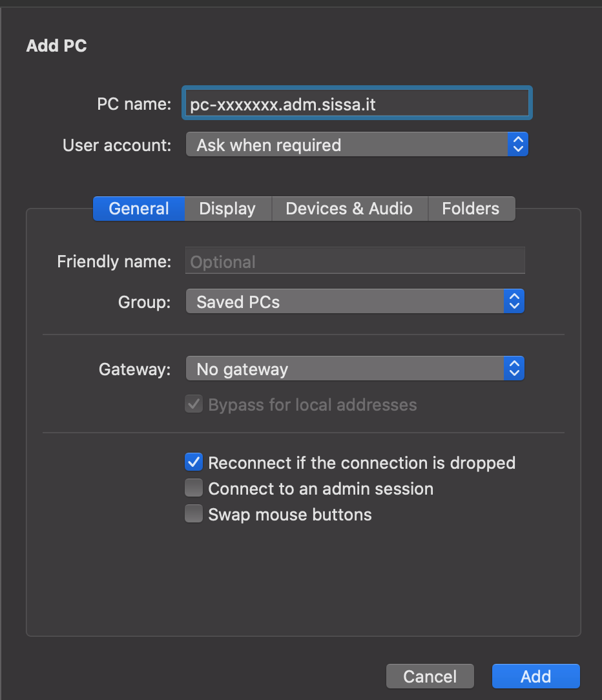The height and width of the screenshot is (700, 602).
Task: Open the User account dropdown
Action: [357, 145]
